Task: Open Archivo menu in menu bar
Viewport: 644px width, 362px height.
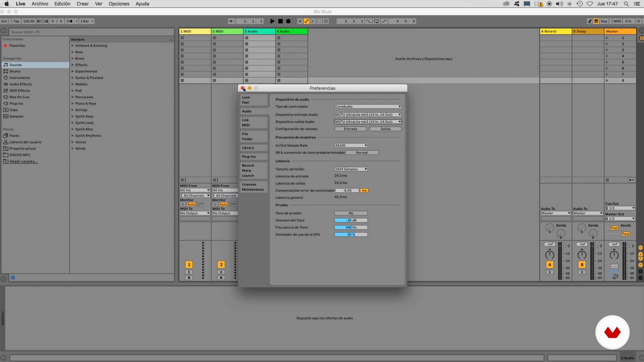Action: [x=40, y=4]
